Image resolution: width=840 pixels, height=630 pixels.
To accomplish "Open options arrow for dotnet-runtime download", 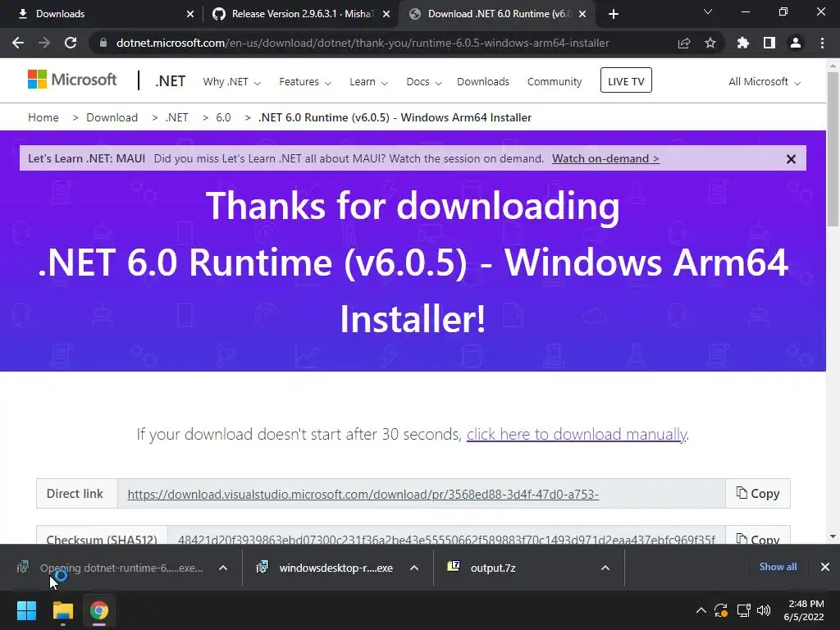I will (x=223, y=568).
